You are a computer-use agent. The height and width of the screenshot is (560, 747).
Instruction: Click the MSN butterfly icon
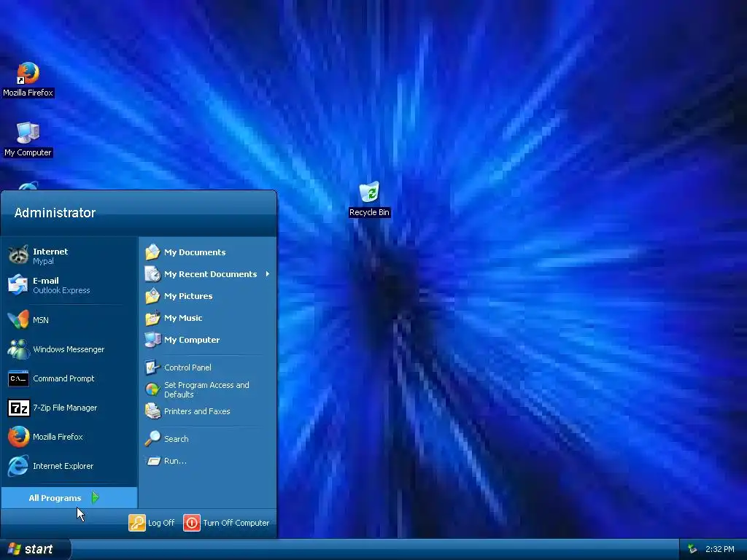coord(18,319)
